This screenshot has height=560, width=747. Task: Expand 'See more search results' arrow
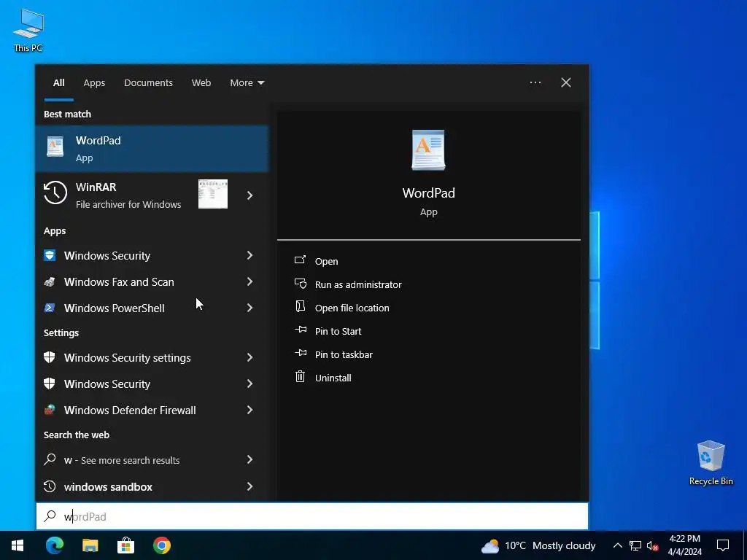coord(249,459)
